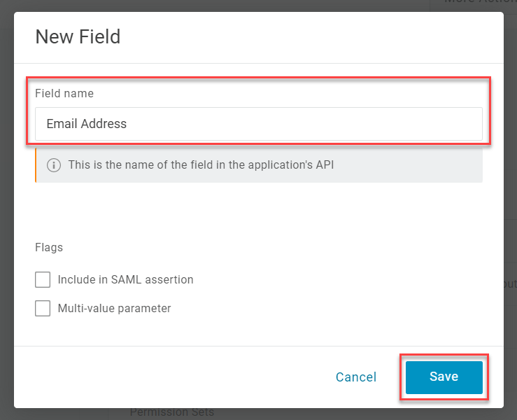
Task: Click the 'Flags' section heading
Action: [x=49, y=247]
